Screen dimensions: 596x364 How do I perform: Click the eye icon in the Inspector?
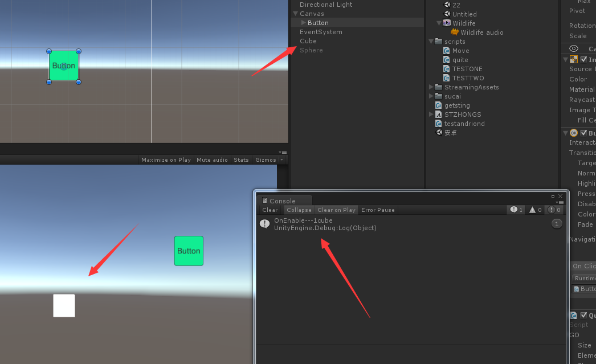(x=574, y=48)
